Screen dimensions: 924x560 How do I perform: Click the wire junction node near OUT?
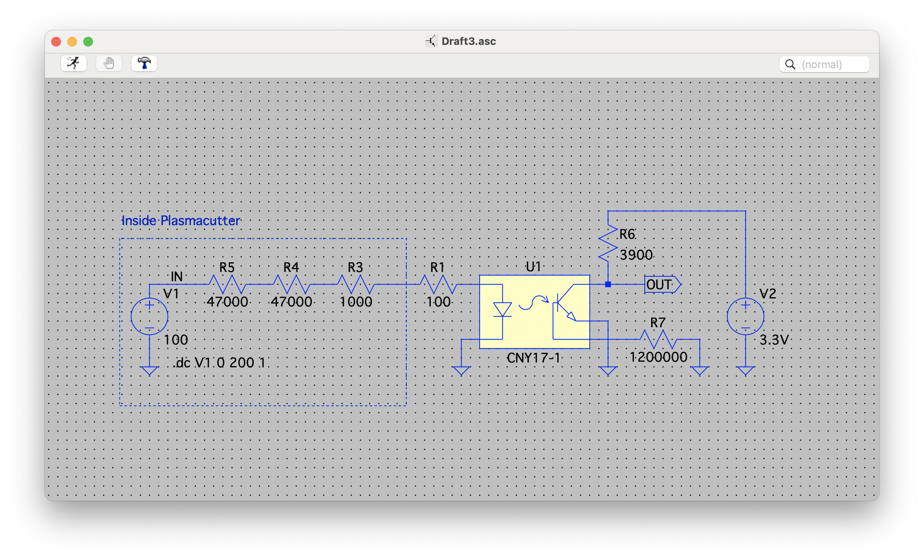pyautogui.click(x=608, y=284)
